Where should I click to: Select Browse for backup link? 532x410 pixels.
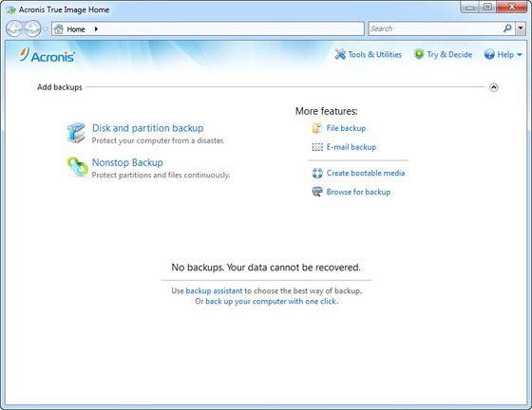pos(358,192)
